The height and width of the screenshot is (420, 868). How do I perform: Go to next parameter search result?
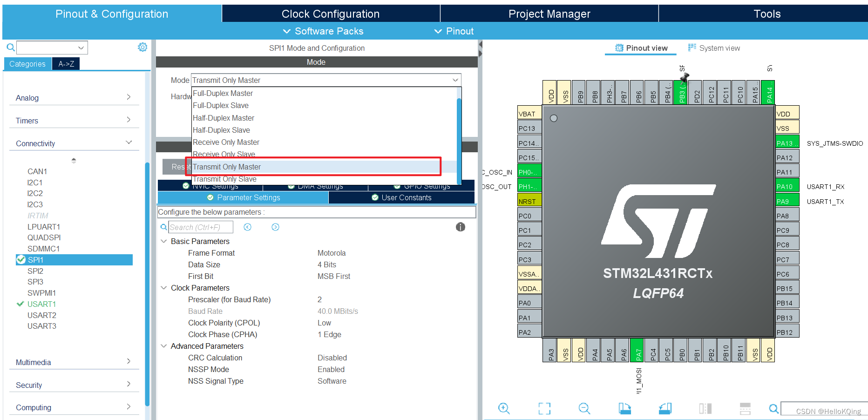[x=275, y=227]
